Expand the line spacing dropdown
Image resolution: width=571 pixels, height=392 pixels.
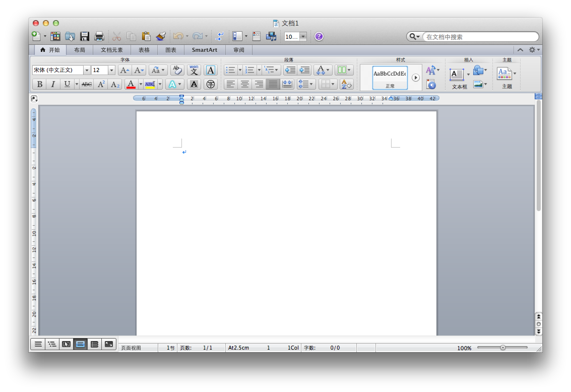point(311,84)
